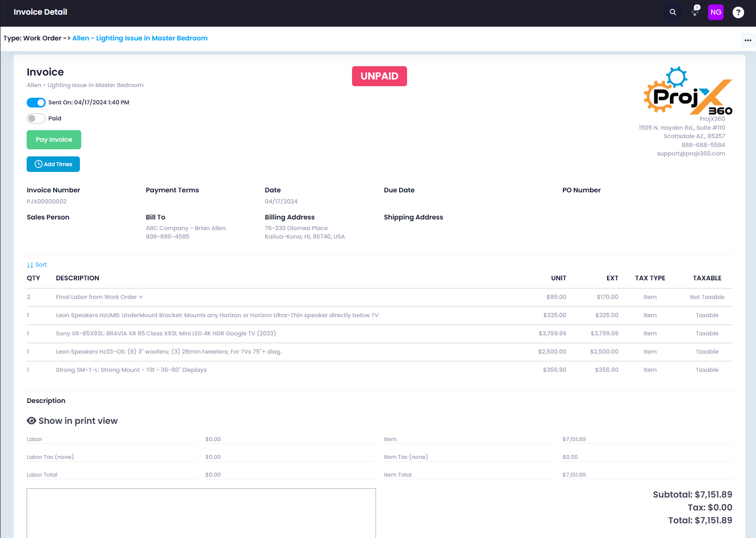756x538 pixels.
Task: Click the Sort arrows icon
Action: [x=30, y=265]
